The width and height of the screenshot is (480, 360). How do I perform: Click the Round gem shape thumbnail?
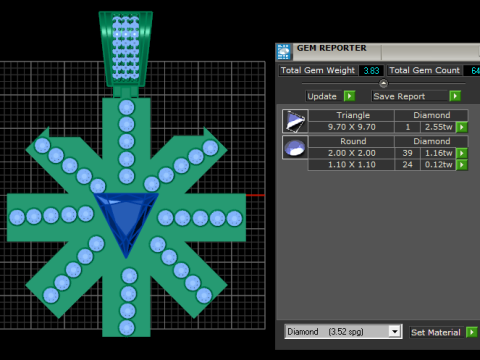pyautogui.click(x=295, y=147)
